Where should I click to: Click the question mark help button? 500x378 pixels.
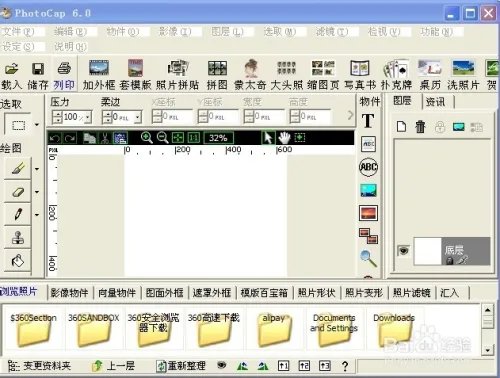(x=345, y=366)
